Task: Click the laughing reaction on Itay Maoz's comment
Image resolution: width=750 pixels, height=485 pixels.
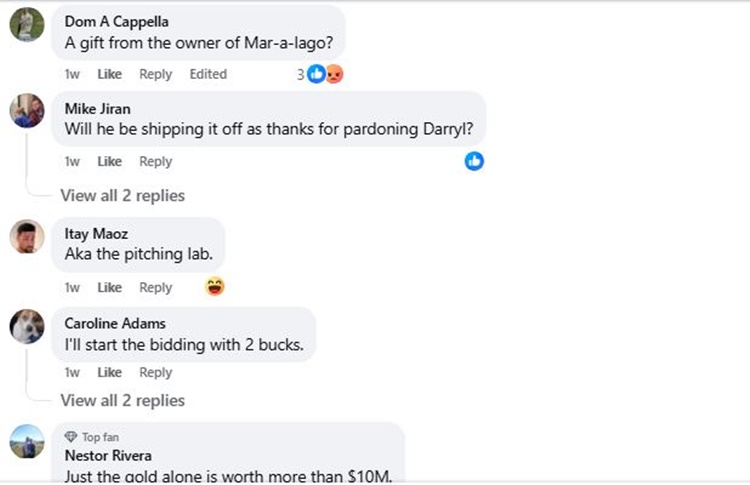Action: click(x=214, y=287)
